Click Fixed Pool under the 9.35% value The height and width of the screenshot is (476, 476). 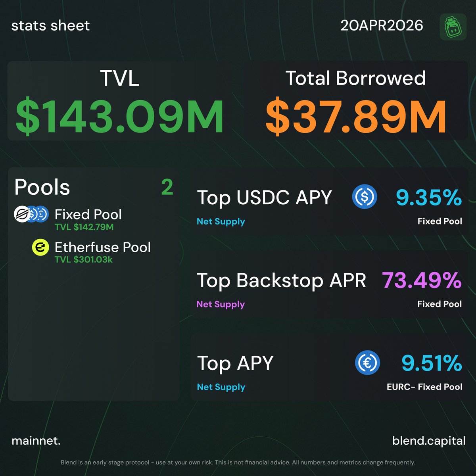coord(440,221)
